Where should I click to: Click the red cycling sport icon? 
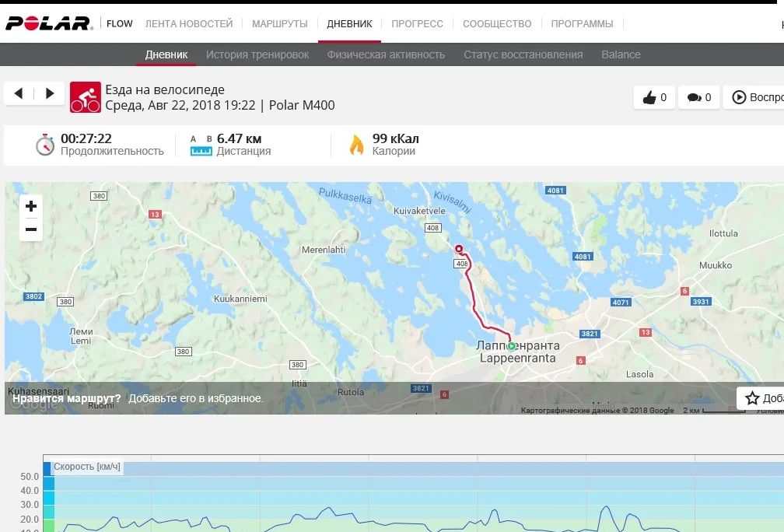pyautogui.click(x=85, y=97)
